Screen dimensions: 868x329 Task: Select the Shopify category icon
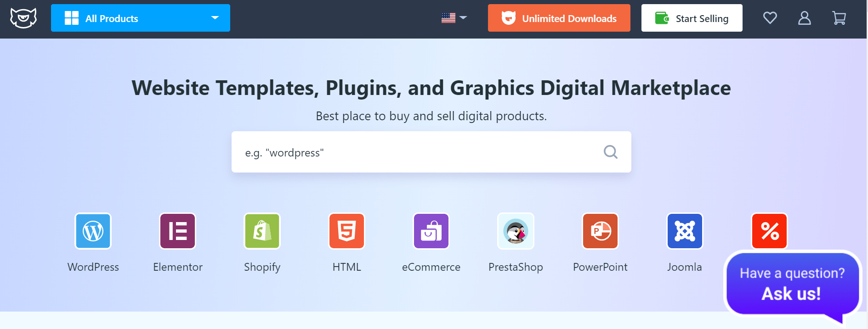point(262,231)
